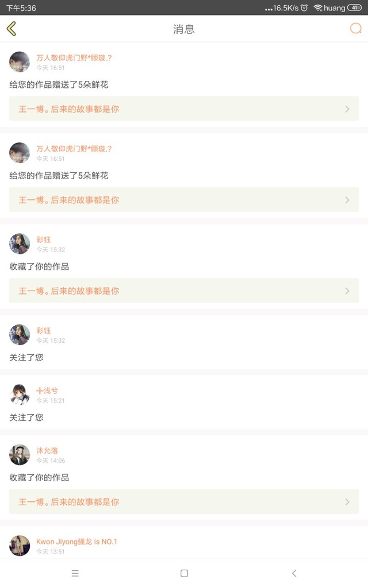
Task: Expand chevron on first 王一博 work card
Action: pyautogui.click(x=347, y=109)
